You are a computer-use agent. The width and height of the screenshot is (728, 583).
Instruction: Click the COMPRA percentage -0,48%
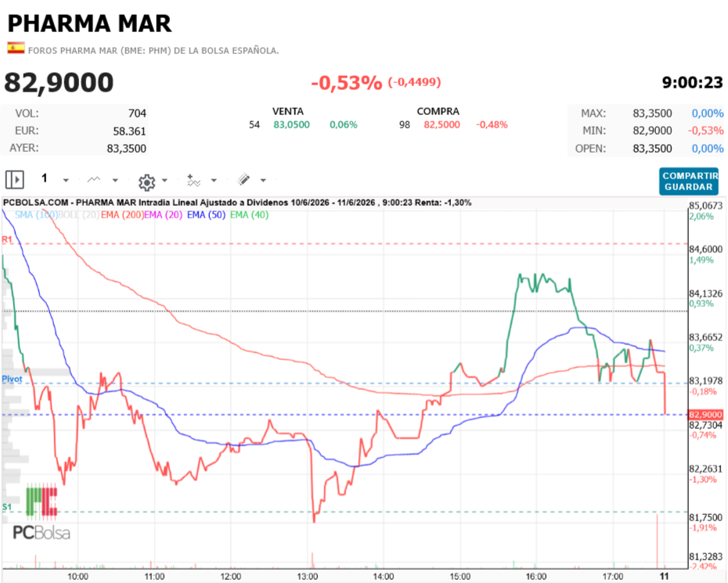point(492,125)
